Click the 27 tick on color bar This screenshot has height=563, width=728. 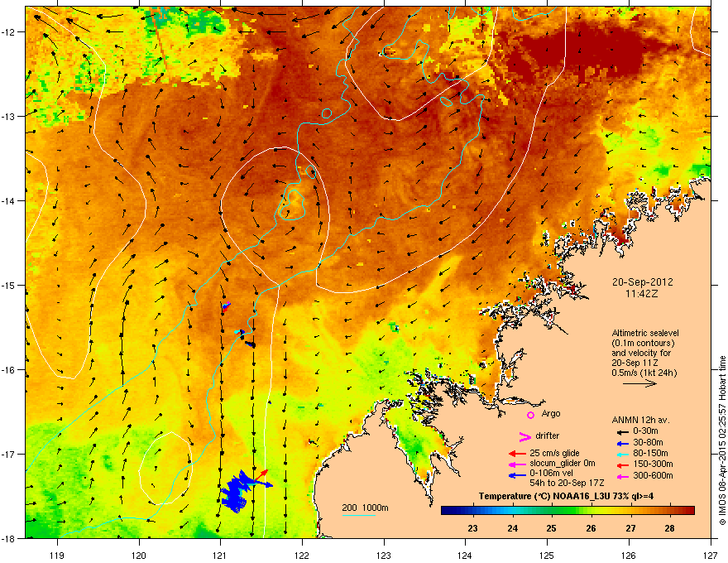point(630,528)
